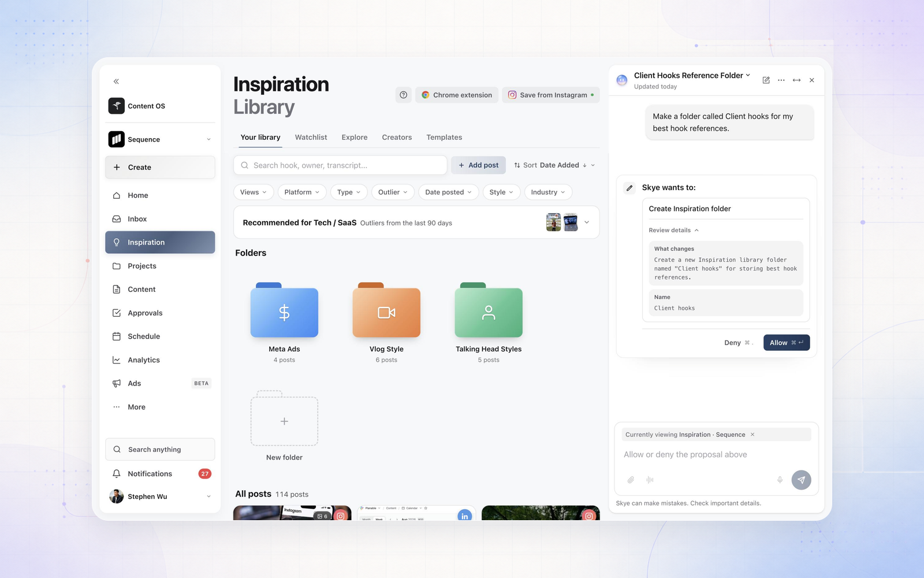Click the Create button in sidebar
The width and height of the screenshot is (924, 578).
[160, 167]
